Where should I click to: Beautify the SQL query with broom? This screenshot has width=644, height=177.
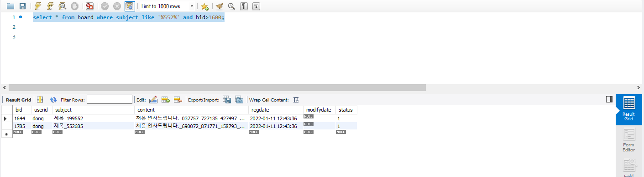[x=220, y=6]
